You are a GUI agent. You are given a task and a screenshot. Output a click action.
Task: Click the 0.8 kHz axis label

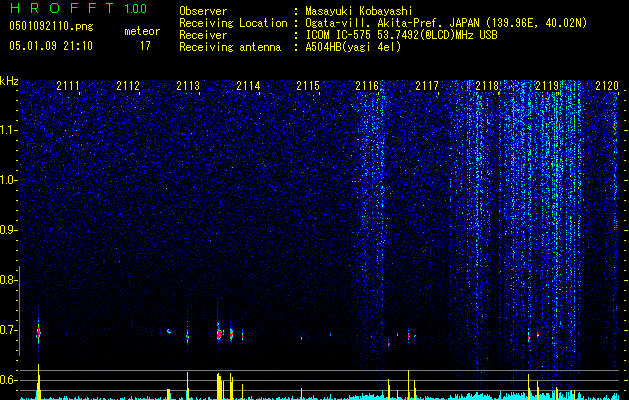(8, 280)
